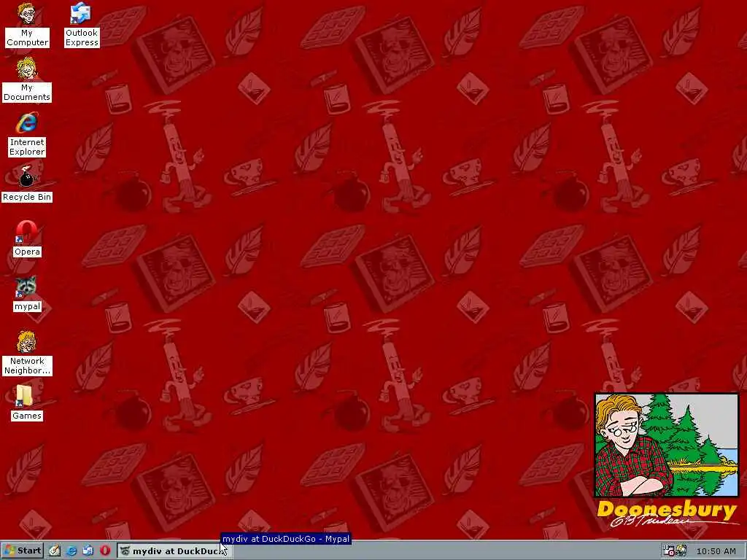Click the Start button
Viewport: 747px width, 560px height.
(22, 551)
